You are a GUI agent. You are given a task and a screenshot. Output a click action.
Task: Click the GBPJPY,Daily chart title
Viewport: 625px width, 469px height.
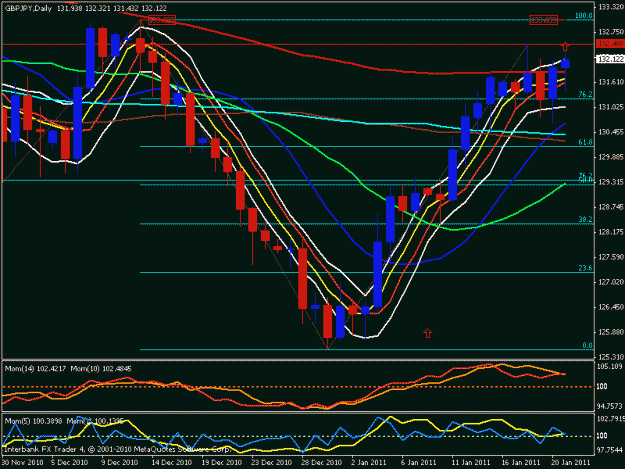click(28, 8)
